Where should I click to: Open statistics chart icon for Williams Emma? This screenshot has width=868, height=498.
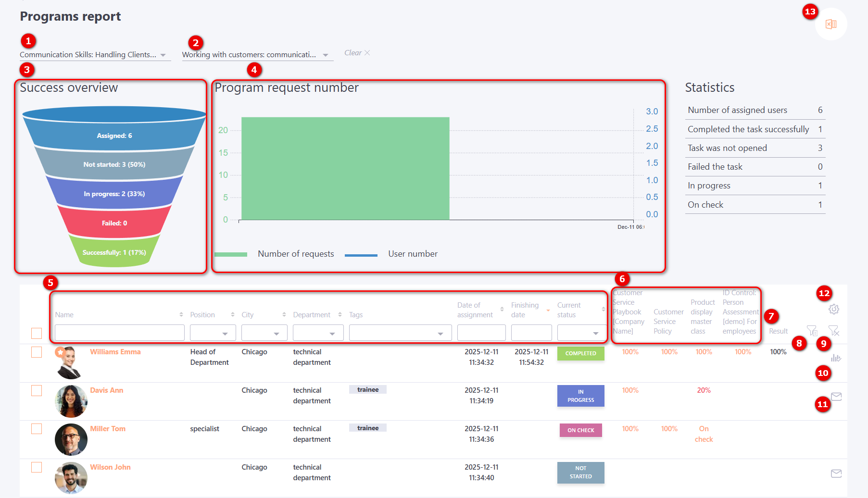point(836,358)
